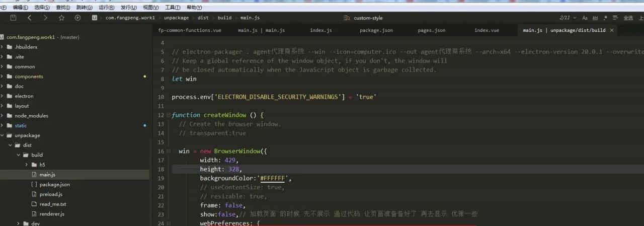The image size is (644, 226).
Task: Expand the static folder
Action: pyautogui.click(x=3, y=125)
